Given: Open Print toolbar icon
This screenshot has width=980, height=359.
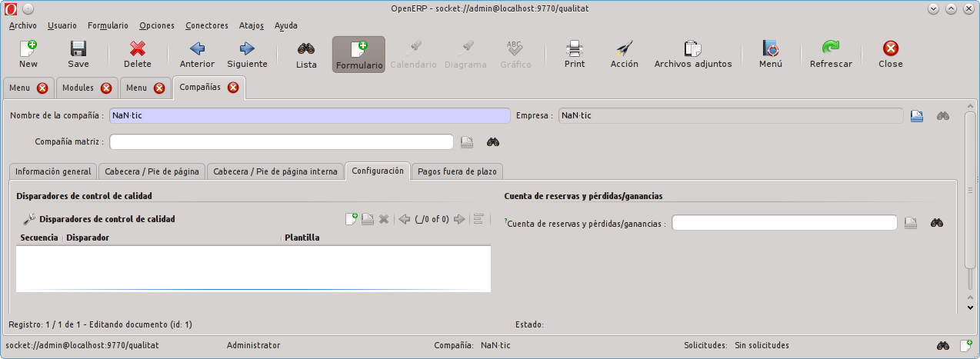Looking at the screenshot, I should [x=575, y=48].
